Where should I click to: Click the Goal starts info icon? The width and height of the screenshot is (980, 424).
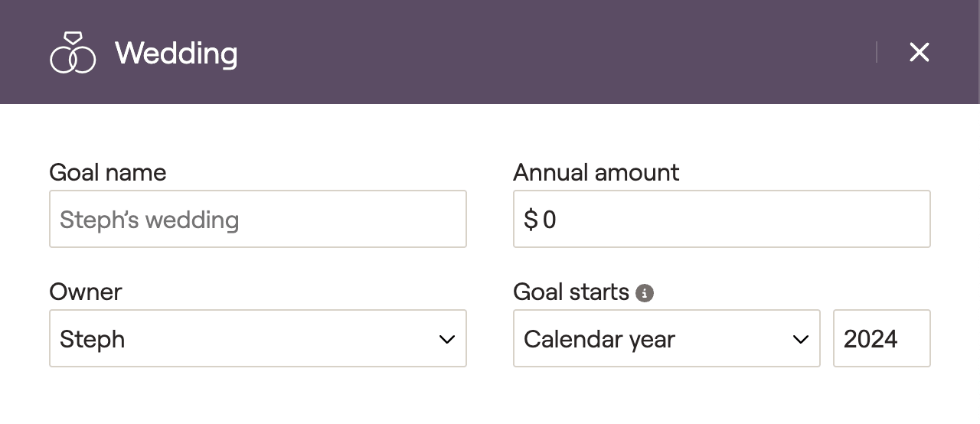pyautogui.click(x=645, y=293)
